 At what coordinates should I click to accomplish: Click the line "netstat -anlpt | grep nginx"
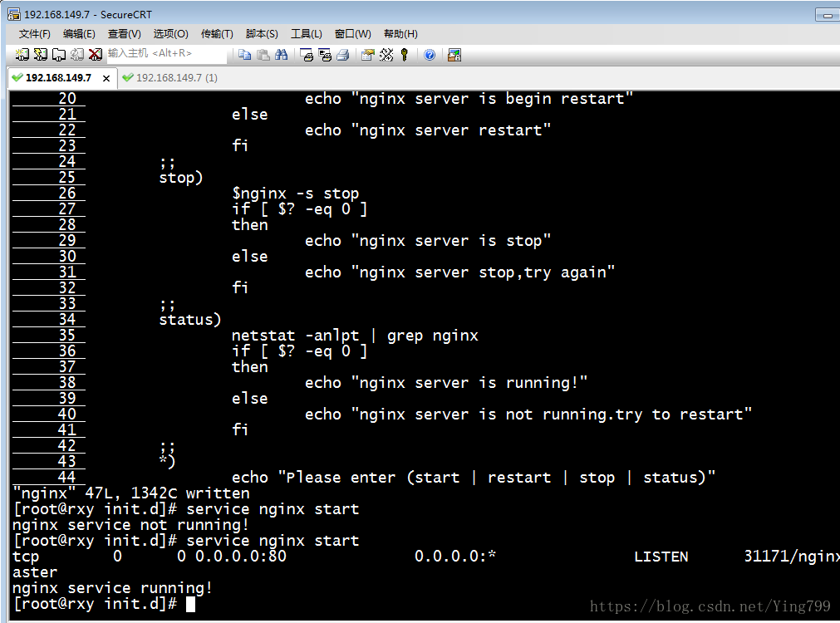click(355, 336)
